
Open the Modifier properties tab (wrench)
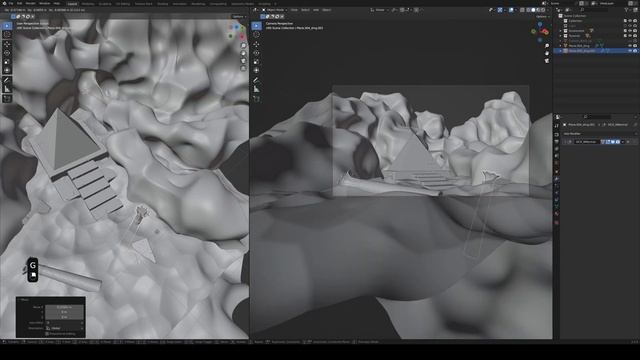coord(556,178)
